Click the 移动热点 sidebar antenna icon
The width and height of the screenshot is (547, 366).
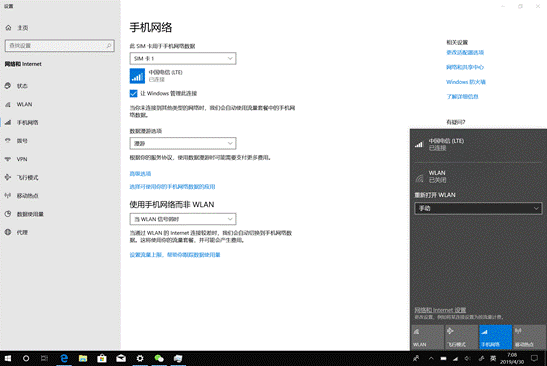click(x=8, y=195)
